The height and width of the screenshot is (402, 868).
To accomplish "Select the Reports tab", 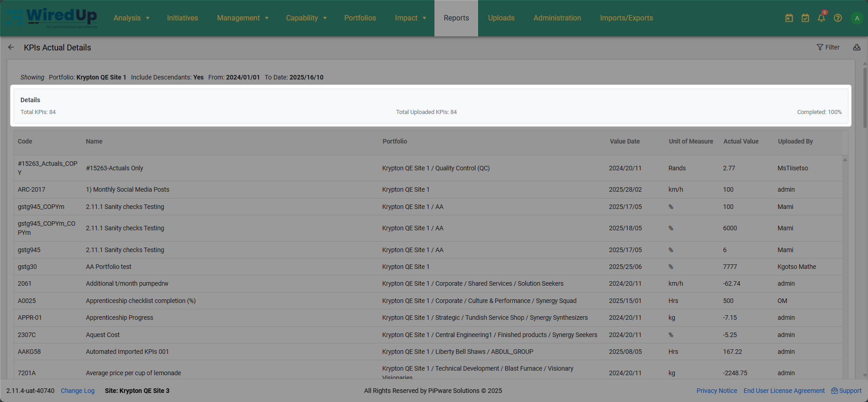I will pos(456,18).
